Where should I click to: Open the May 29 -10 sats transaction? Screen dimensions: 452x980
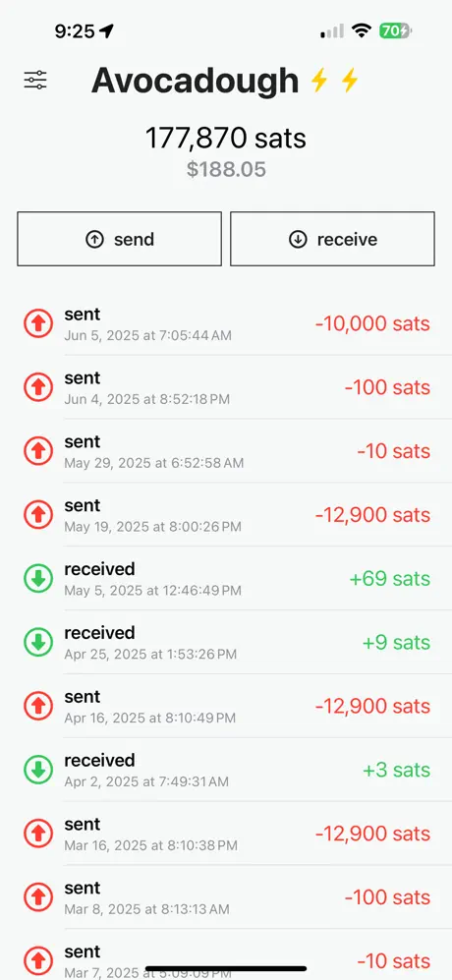[x=226, y=451]
